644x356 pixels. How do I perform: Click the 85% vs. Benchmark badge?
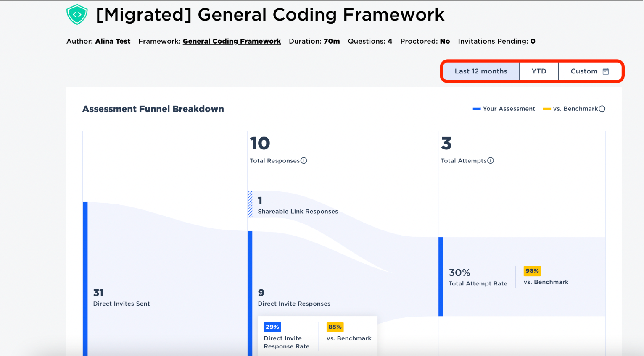(x=335, y=327)
